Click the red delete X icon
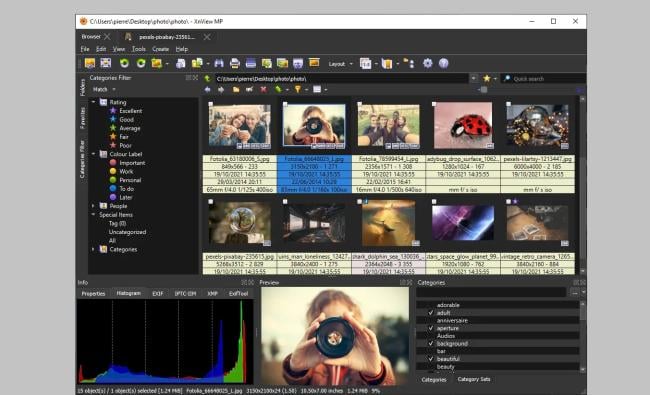Screen dimensions: 650x395 (263, 90)
